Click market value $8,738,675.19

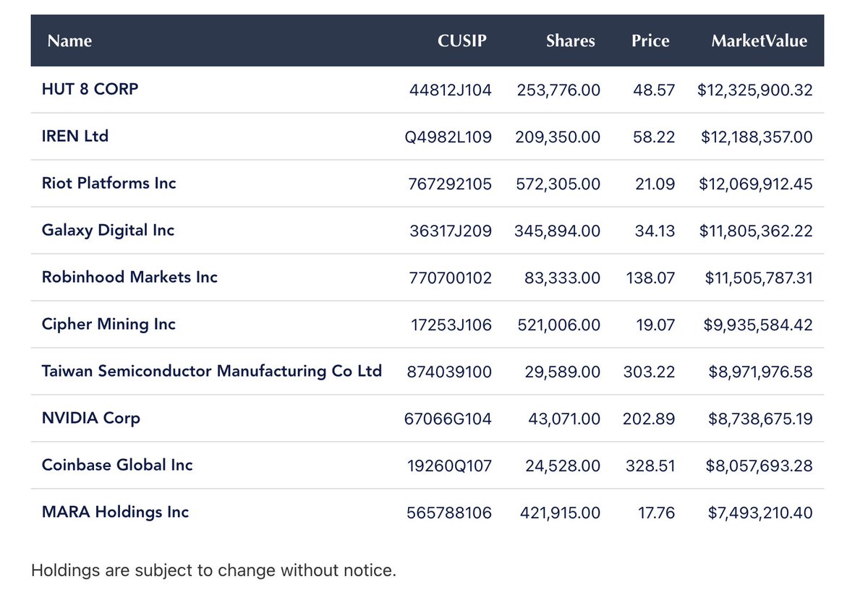coord(760,419)
